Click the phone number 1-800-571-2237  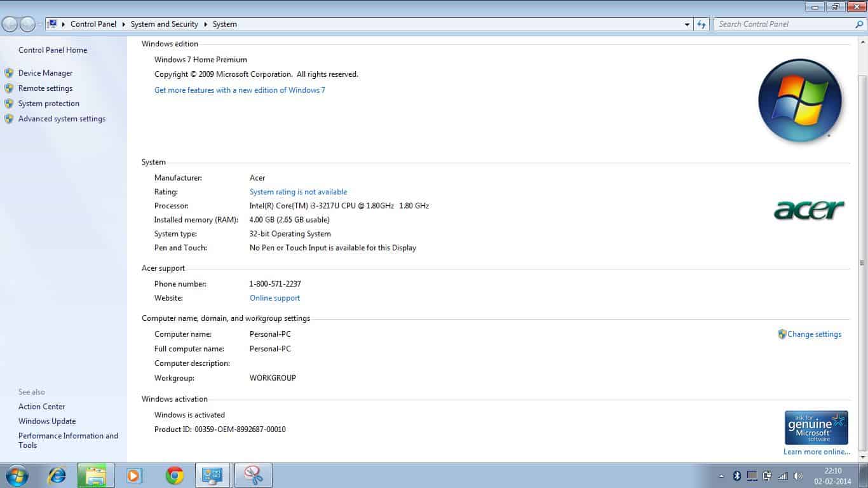tap(275, 284)
